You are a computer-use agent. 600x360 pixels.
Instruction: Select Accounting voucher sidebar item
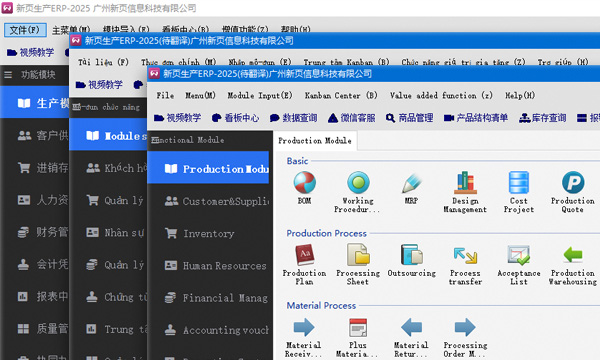click(208, 330)
